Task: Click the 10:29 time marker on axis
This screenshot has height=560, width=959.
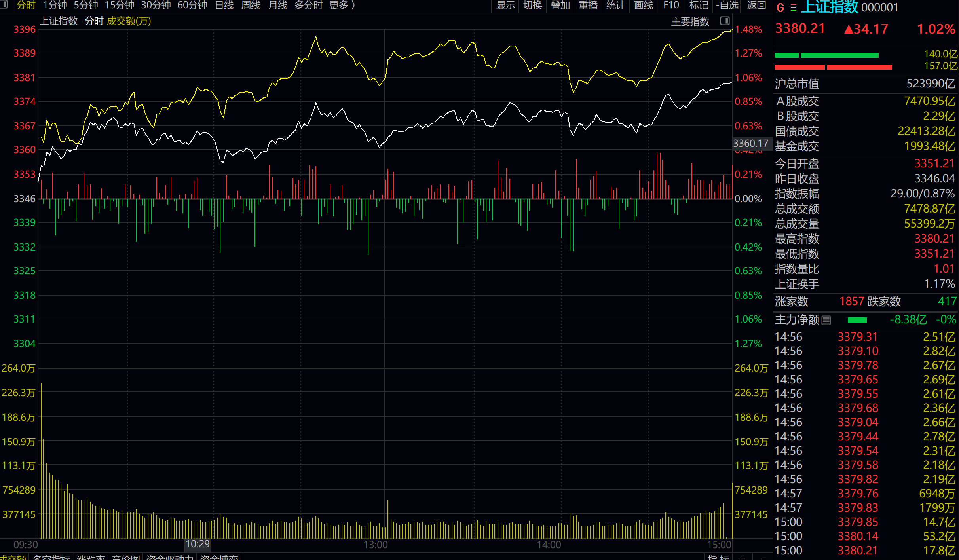Action: click(x=197, y=544)
